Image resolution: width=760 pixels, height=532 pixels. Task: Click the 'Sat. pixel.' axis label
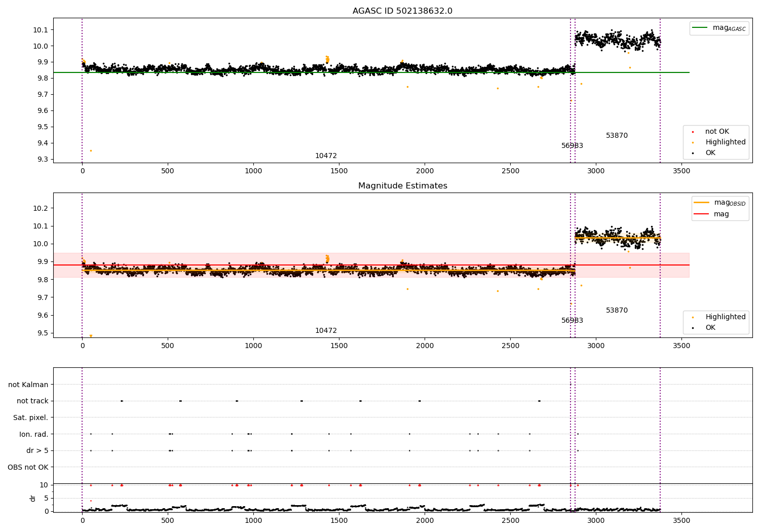tap(31, 418)
